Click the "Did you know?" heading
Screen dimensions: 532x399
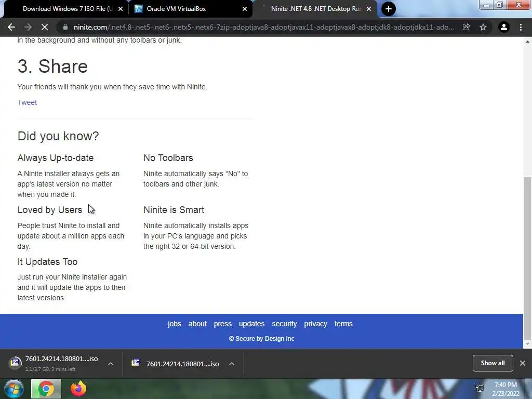[x=58, y=136]
